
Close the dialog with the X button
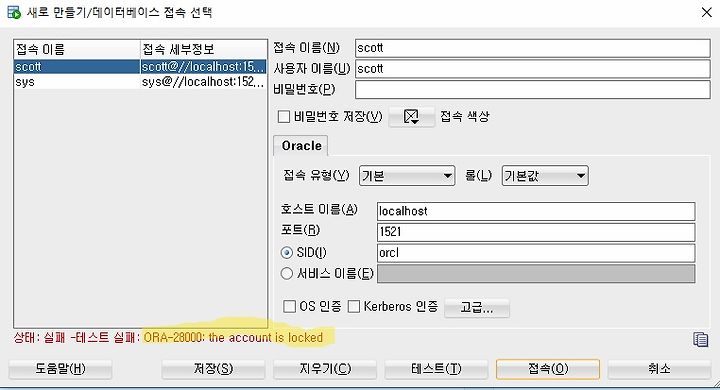[707, 12]
